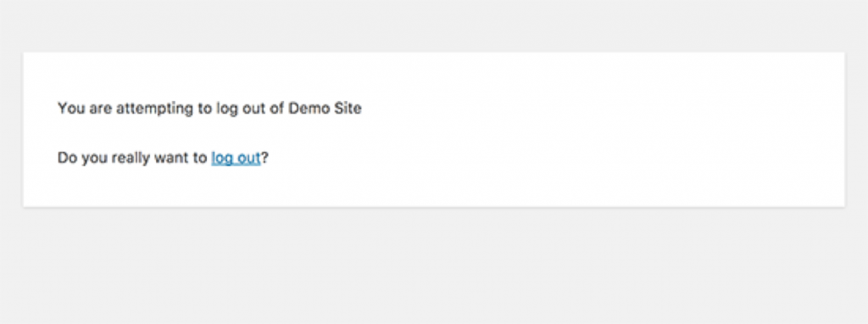
Task: Click the bottom shadow edge of message box
Action: pos(434,208)
